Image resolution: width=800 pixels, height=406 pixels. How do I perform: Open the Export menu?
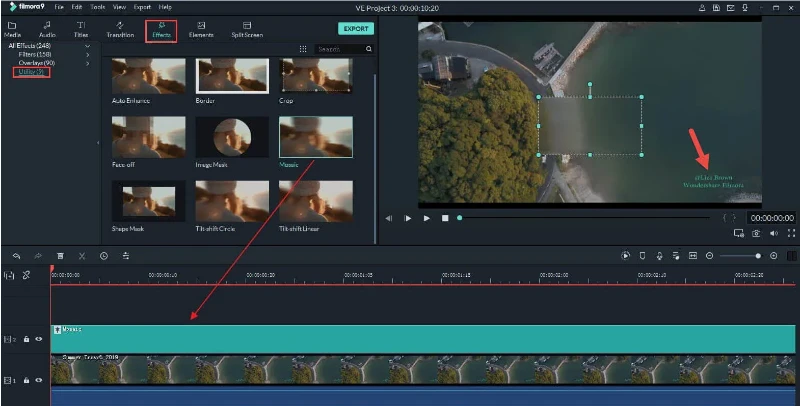coord(142,7)
